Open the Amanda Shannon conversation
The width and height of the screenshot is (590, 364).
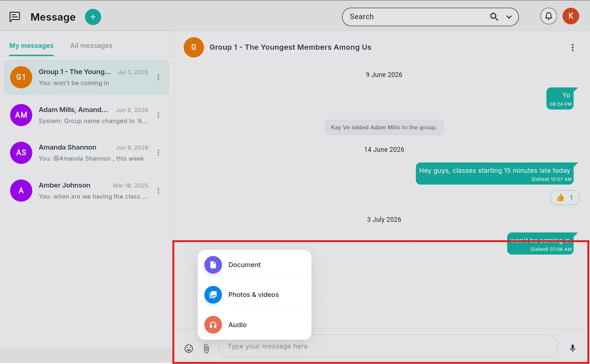click(86, 153)
